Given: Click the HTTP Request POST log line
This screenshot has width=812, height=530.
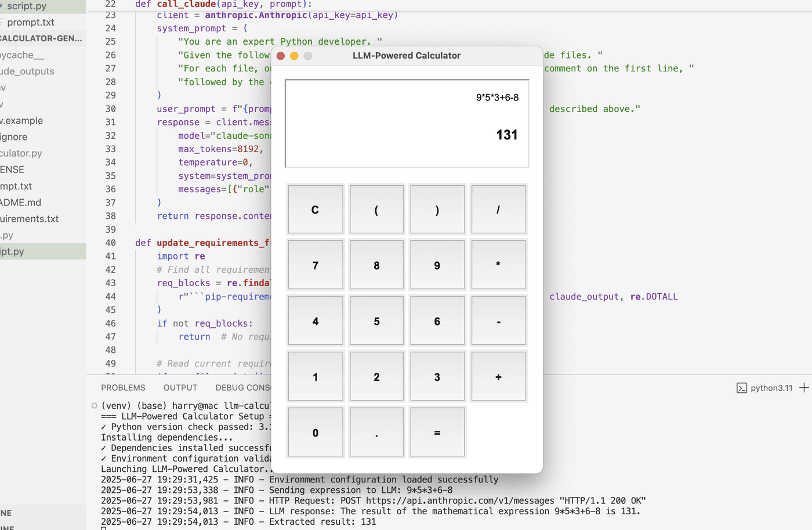Looking at the screenshot, I should [374, 501].
